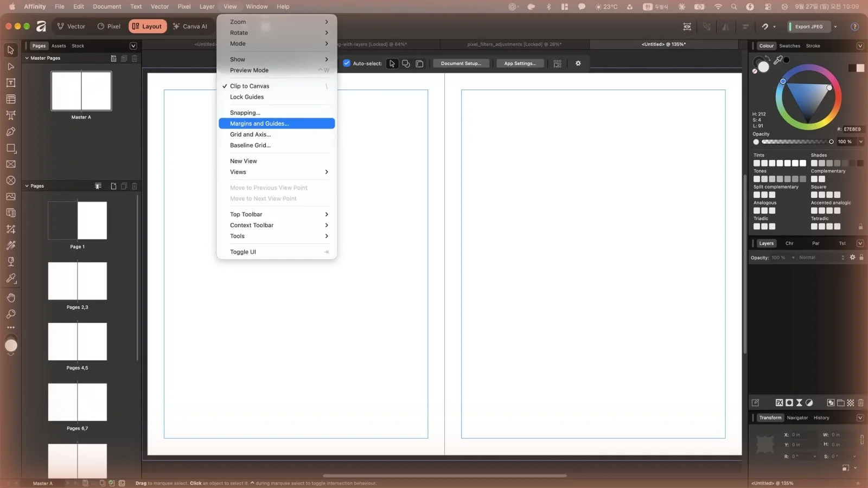Viewport: 868px width, 488px height.
Task: Open settings gear in context toolbar
Action: click(578, 63)
